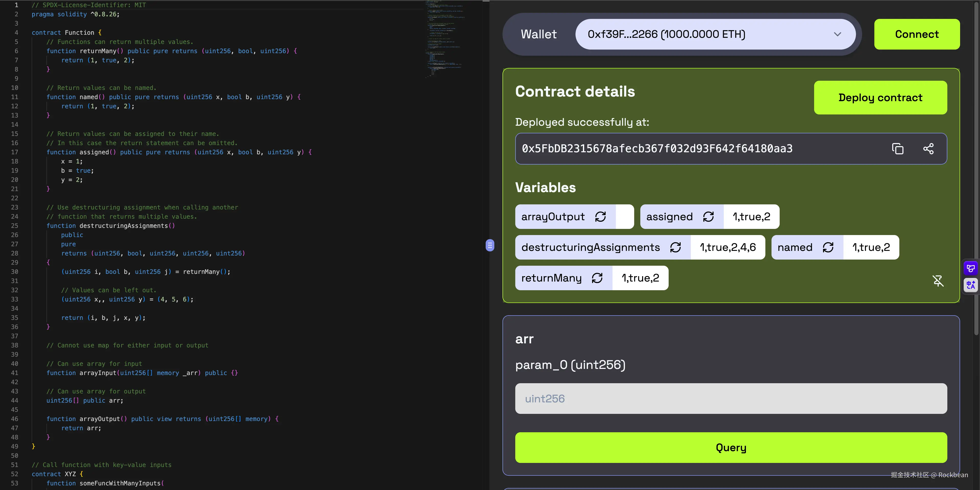Viewport: 980px width, 490px height.
Task: Click the wallet dropdown chevron arrow
Action: pyautogui.click(x=837, y=34)
